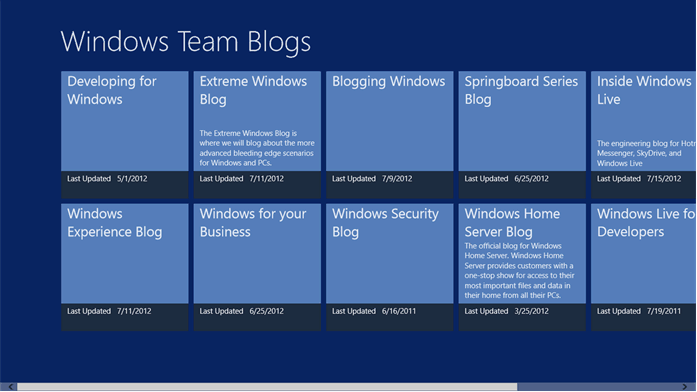Click Last Updated 7/15/2012 under Inside Windows Live
697x392 pixels.
coord(639,179)
